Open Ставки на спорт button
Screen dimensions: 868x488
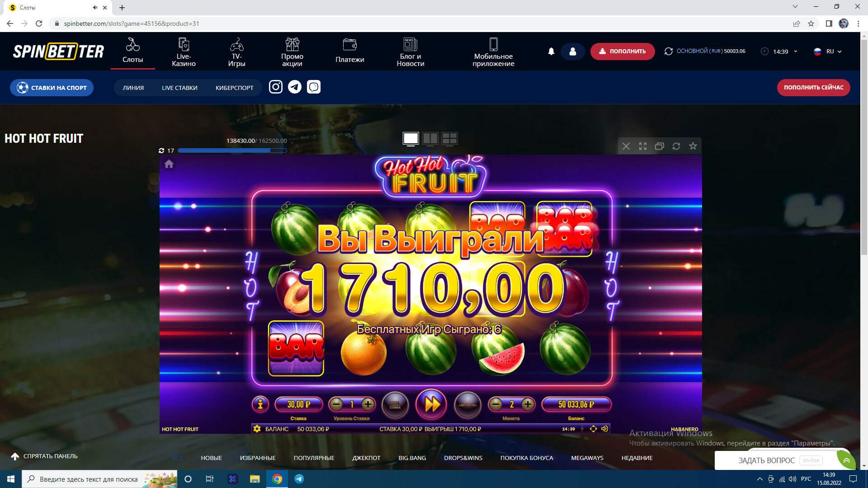[52, 88]
